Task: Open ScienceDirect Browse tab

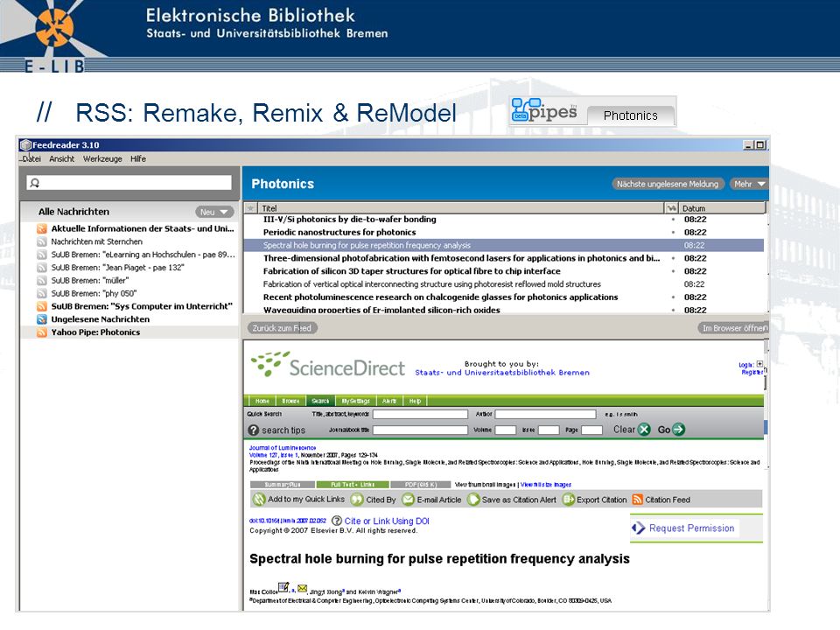Action: tap(290, 401)
